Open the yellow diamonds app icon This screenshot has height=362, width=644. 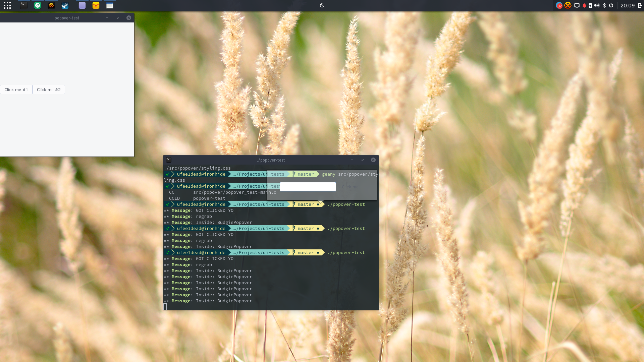coord(96,5)
